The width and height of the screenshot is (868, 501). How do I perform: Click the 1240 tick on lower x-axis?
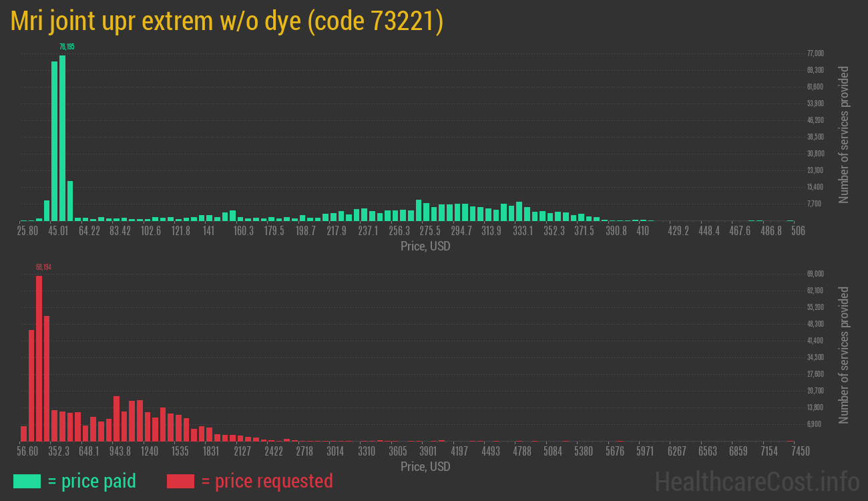point(150,452)
